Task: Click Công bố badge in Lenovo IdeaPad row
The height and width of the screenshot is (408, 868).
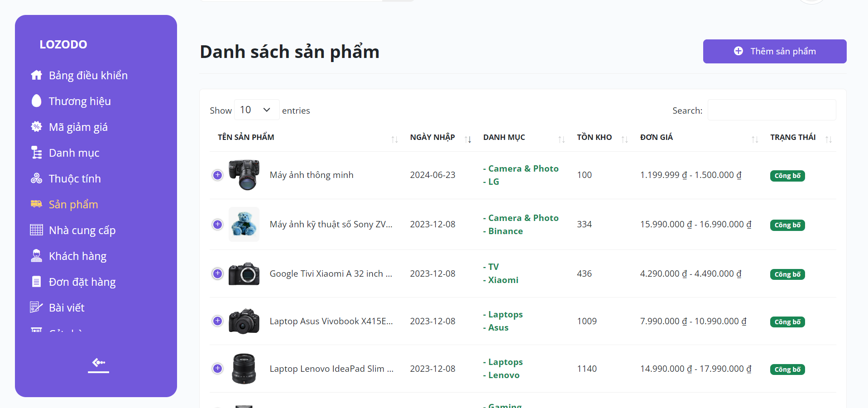Action: pos(787,370)
